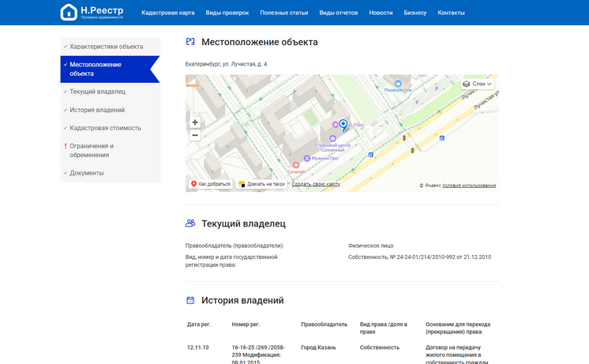Select Характеристики объекта in sidebar
The width and height of the screenshot is (589, 364).
(106, 47)
